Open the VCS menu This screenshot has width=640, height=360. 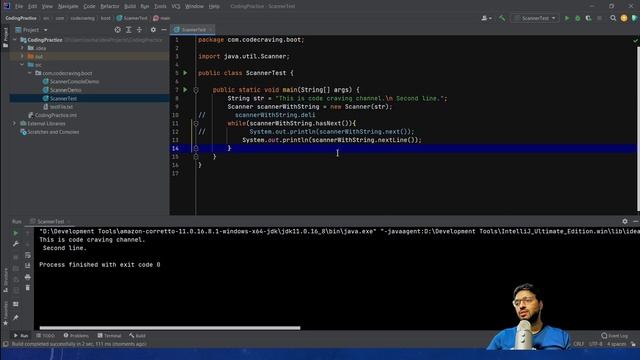click(x=176, y=6)
